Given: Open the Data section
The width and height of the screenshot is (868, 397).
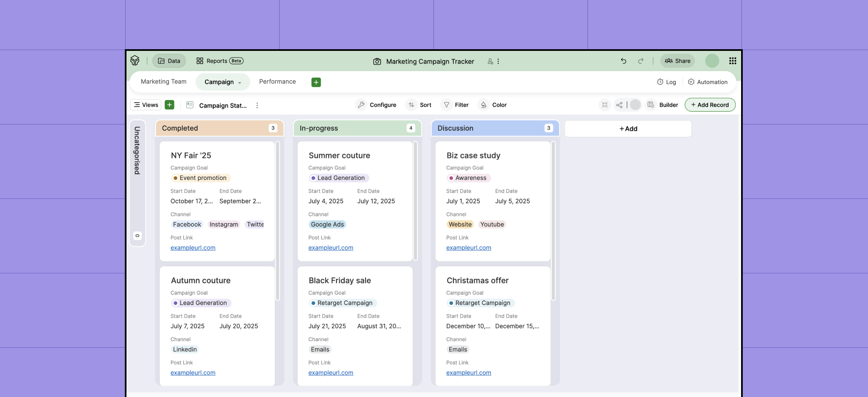Looking at the screenshot, I should tap(169, 61).
